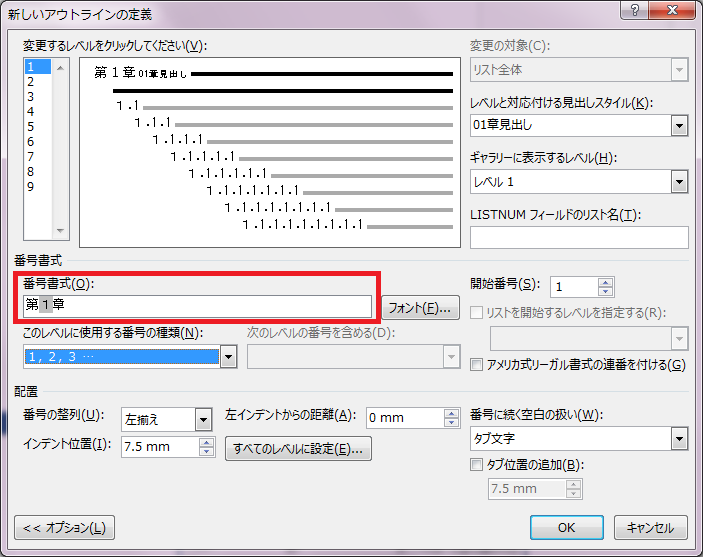Screen dimensions: 703x557
Task: Select level 6 in the level list
Action: [38, 142]
